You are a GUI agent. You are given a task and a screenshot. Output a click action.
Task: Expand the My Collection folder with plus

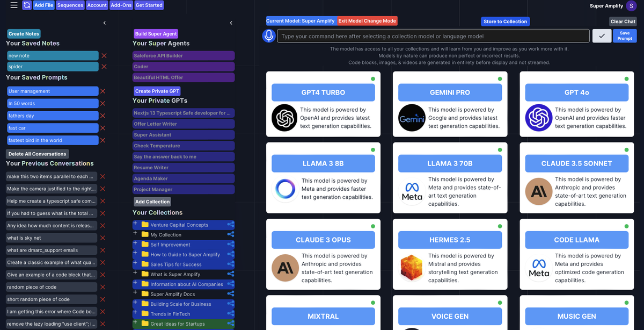tap(135, 234)
